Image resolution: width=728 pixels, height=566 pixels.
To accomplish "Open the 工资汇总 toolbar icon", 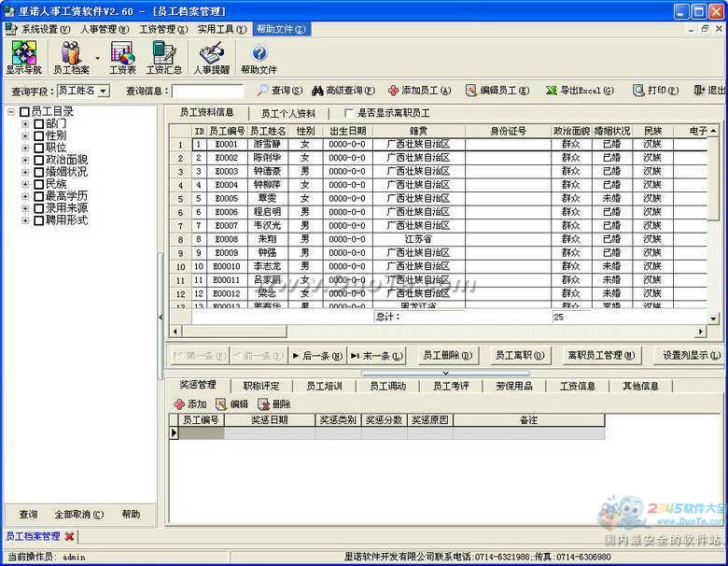I will [x=164, y=57].
